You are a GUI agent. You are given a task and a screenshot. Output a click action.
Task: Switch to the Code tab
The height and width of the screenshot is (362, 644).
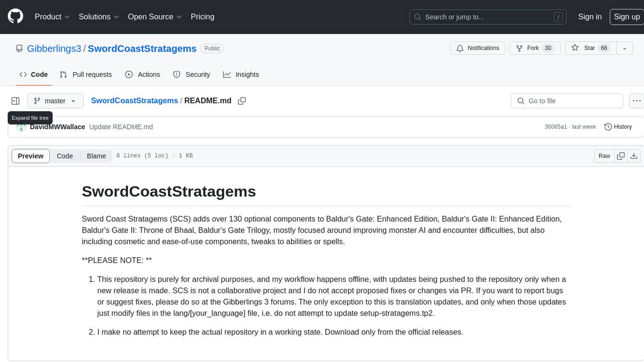coord(34,74)
